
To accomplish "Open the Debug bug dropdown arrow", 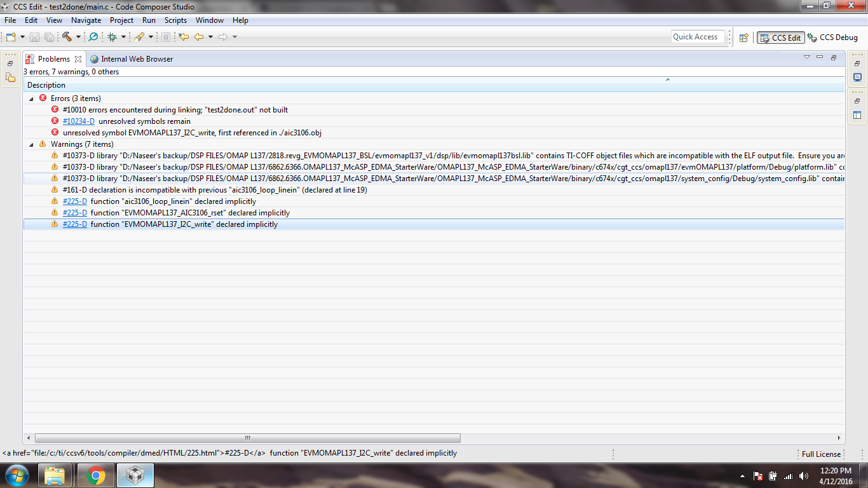I will point(123,37).
